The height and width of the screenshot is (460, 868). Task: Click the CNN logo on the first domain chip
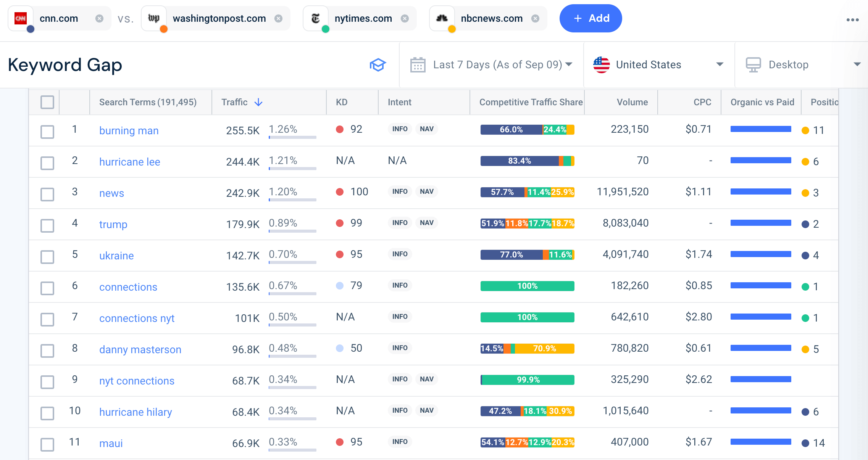[x=21, y=18]
